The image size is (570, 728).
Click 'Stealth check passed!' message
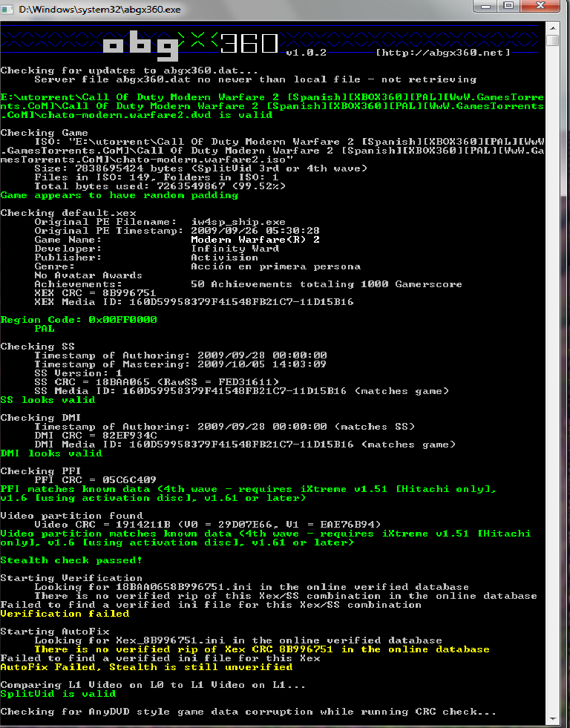coord(71,560)
